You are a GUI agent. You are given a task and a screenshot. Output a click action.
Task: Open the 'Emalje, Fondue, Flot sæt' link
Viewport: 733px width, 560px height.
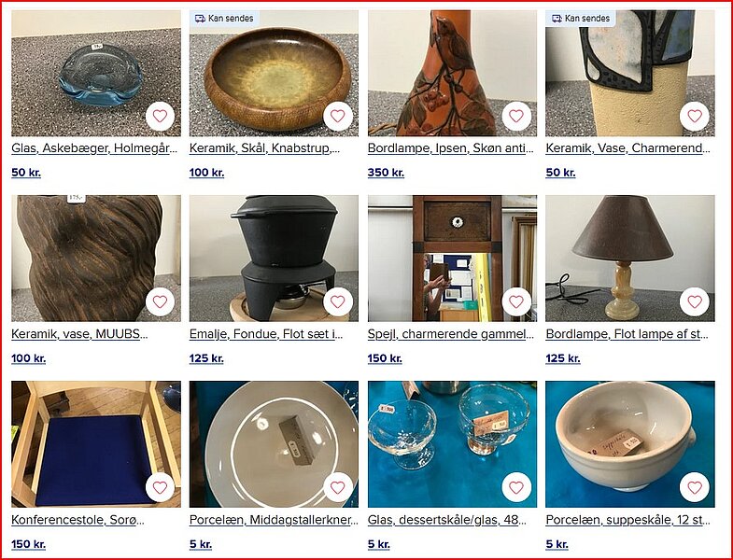[x=266, y=334]
